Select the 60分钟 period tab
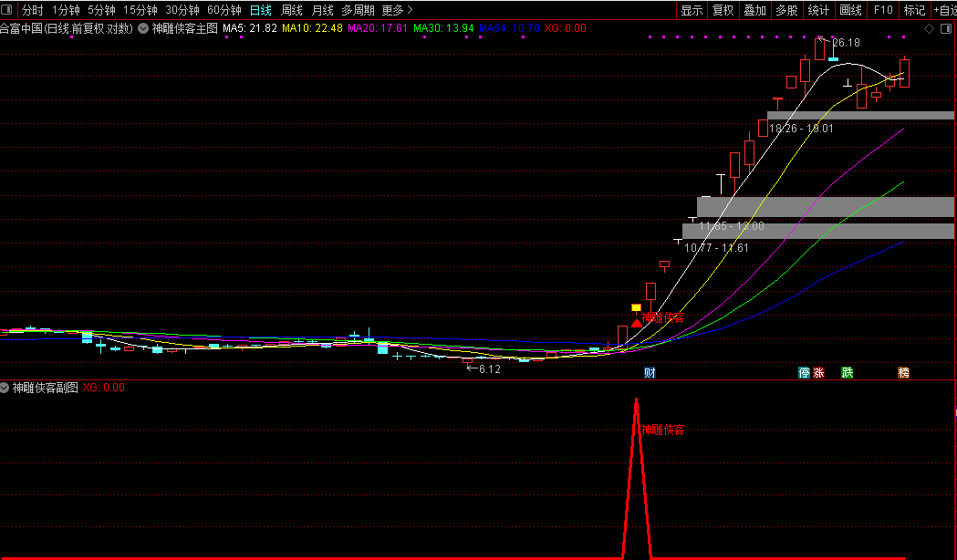957x560 pixels. click(x=224, y=10)
